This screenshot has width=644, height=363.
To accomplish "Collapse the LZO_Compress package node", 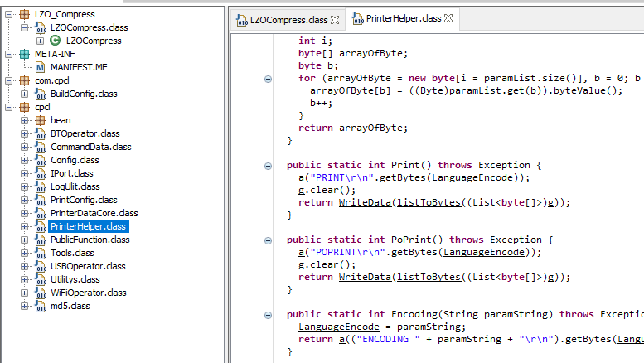I will (x=8, y=14).
